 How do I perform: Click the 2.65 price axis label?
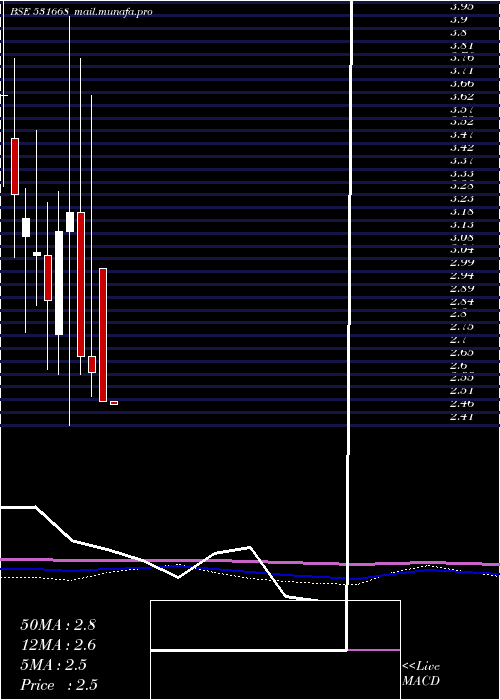[461, 353]
